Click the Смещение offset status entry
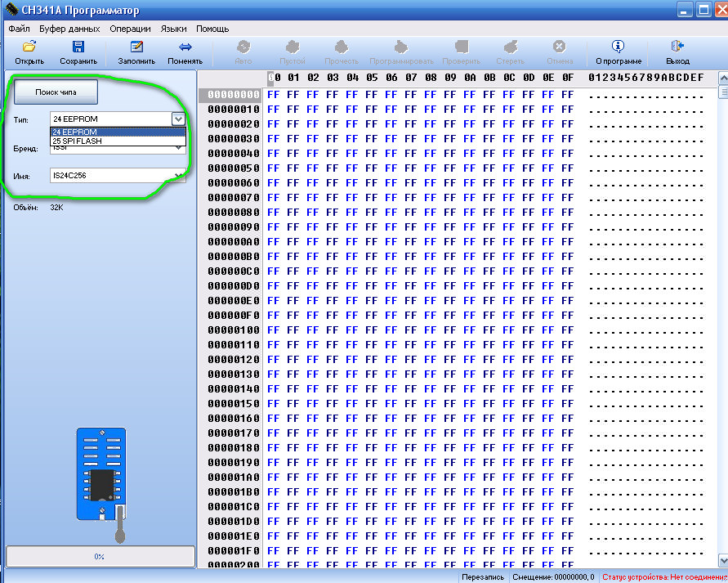Viewport: 728px width, 583px height. tap(553, 577)
